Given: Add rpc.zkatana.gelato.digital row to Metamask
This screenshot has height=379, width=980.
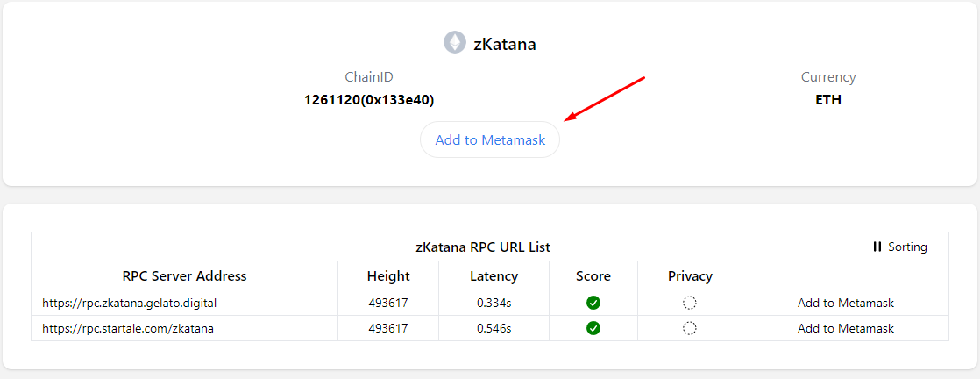Looking at the screenshot, I should [845, 303].
